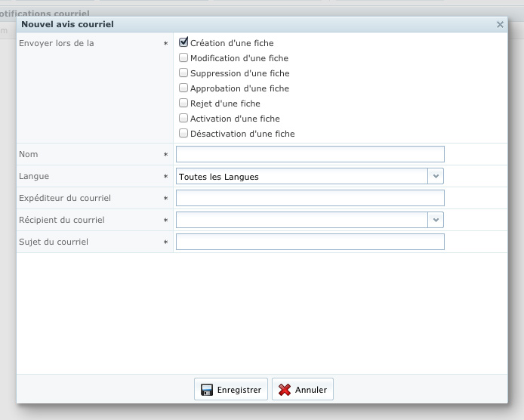Click the Récipient du courriel combo field
This screenshot has height=420, width=524.
(x=302, y=220)
